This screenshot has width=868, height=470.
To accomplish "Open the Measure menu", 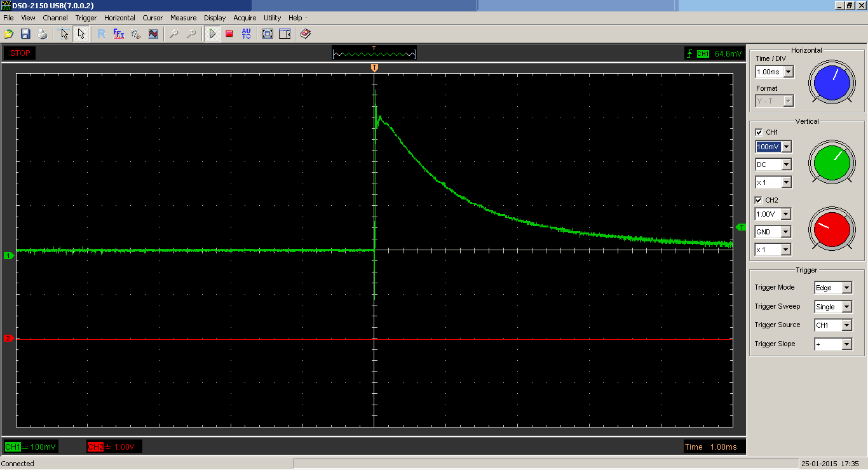I will (x=183, y=18).
